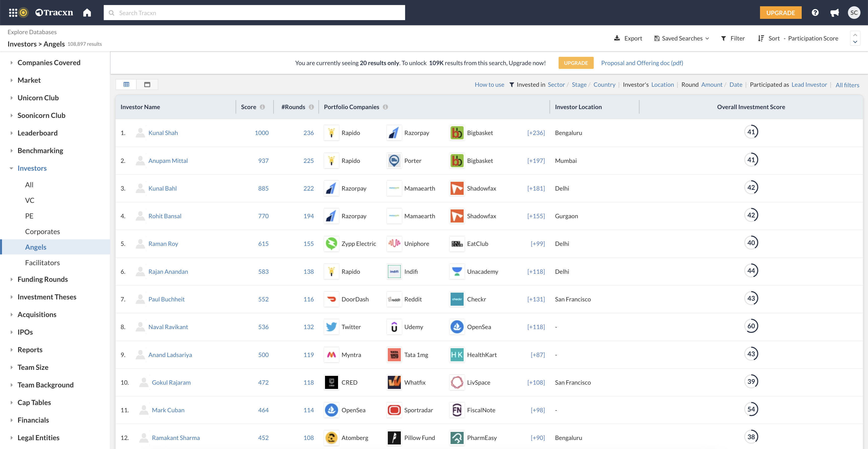Click CRED logo icon
The image size is (868, 449).
[x=332, y=382]
